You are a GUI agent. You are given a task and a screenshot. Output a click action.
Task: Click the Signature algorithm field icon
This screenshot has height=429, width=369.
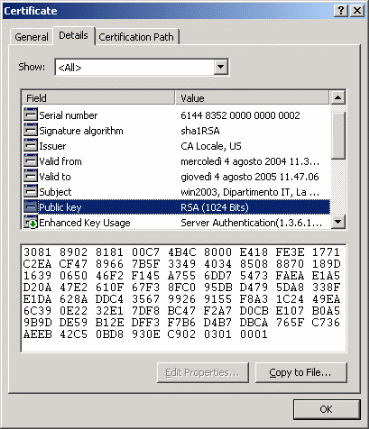tap(30, 130)
